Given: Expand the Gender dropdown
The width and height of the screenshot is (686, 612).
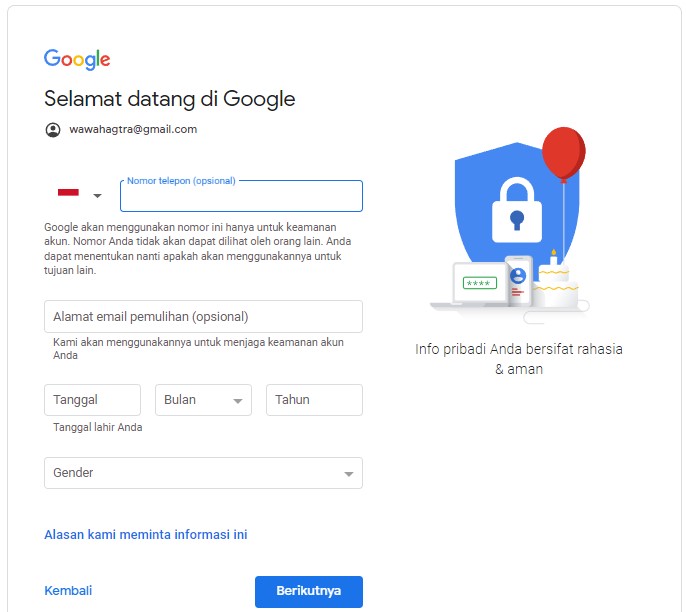Looking at the screenshot, I should click(203, 473).
